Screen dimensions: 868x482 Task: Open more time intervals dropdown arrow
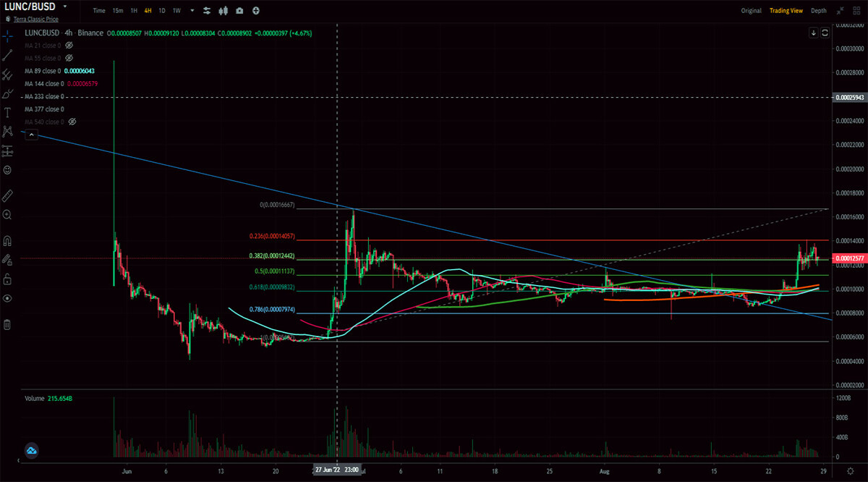[192, 11]
